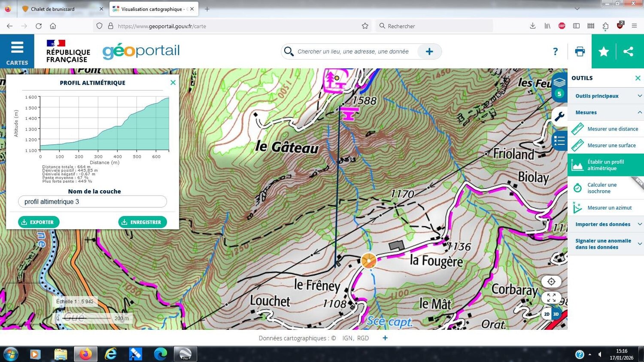Toggle the Firefox sidebar icon
Viewport: 644px width, 362px height.
pyautogui.click(x=576, y=26)
